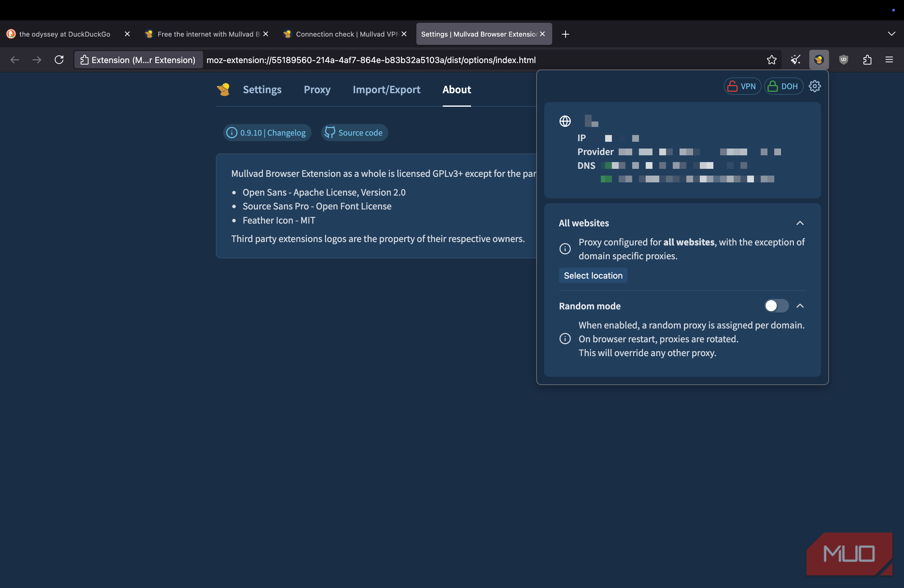Open the 0.9.10 Changelog link

pyautogui.click(x=267, y=133)
